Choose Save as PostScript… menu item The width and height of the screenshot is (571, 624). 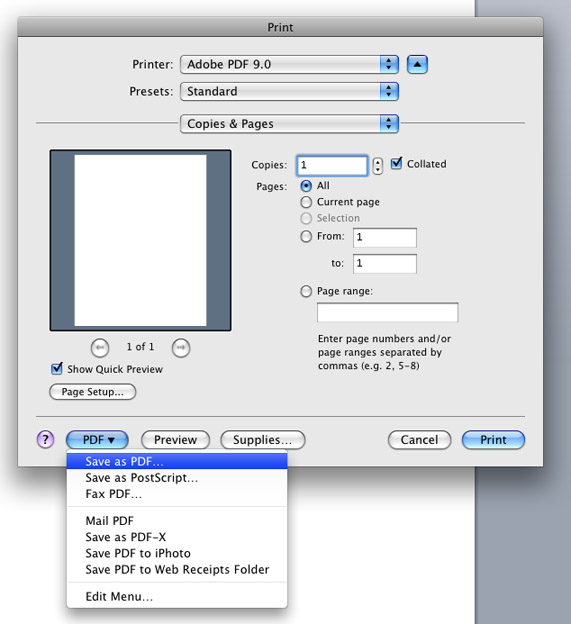(x=177, y=478)
